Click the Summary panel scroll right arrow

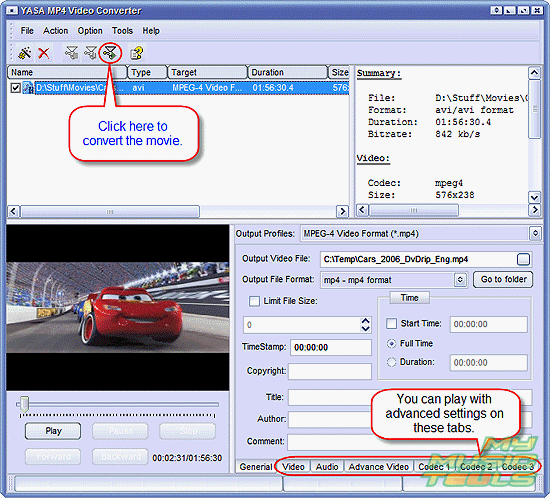pyautogui.click(x=534, y=210)
